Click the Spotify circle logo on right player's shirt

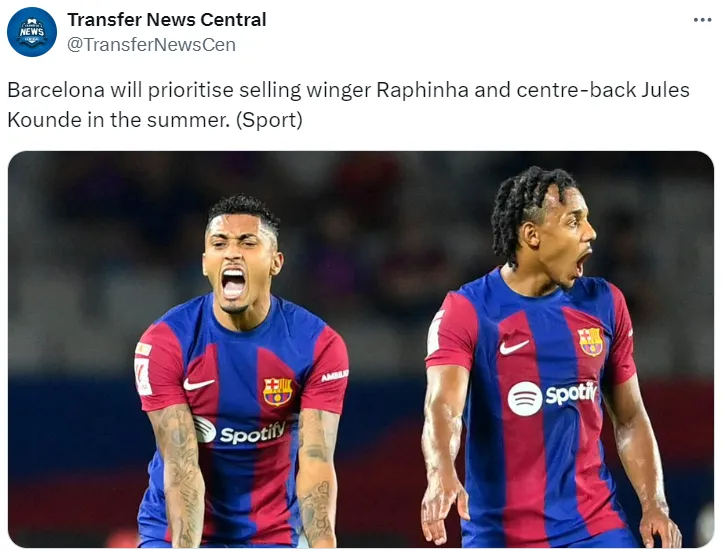(x=525, y=399)
